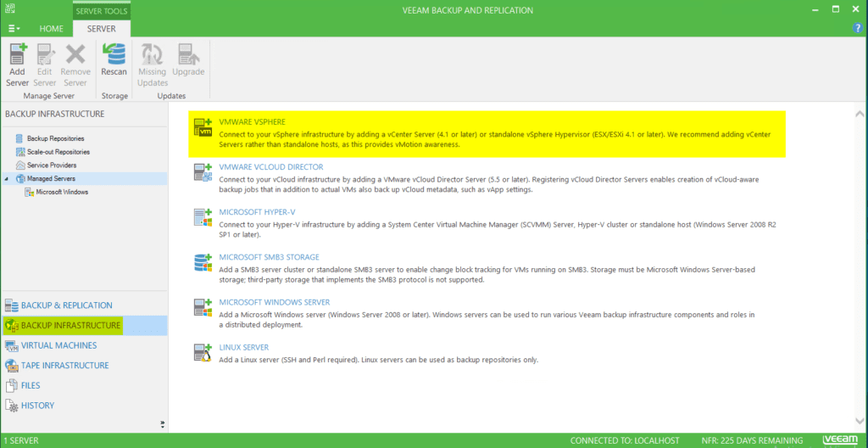Click "NFR: 225 DAYS REMAINING" status text

(752, 441)
